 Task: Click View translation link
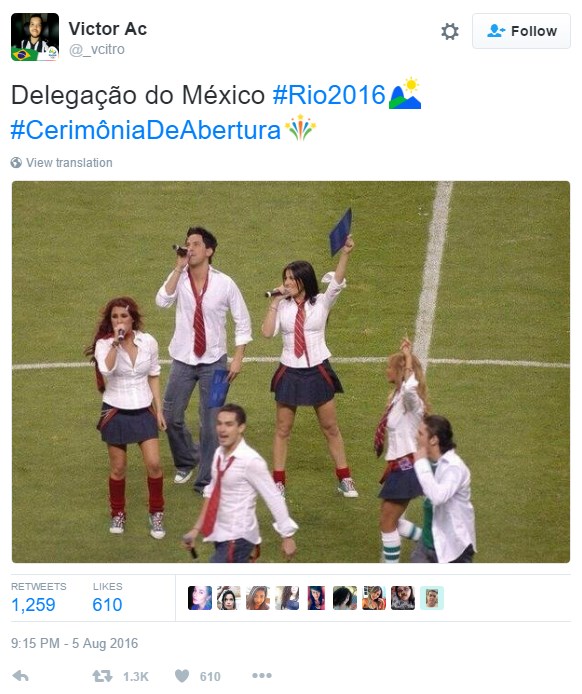click(69, 162)
